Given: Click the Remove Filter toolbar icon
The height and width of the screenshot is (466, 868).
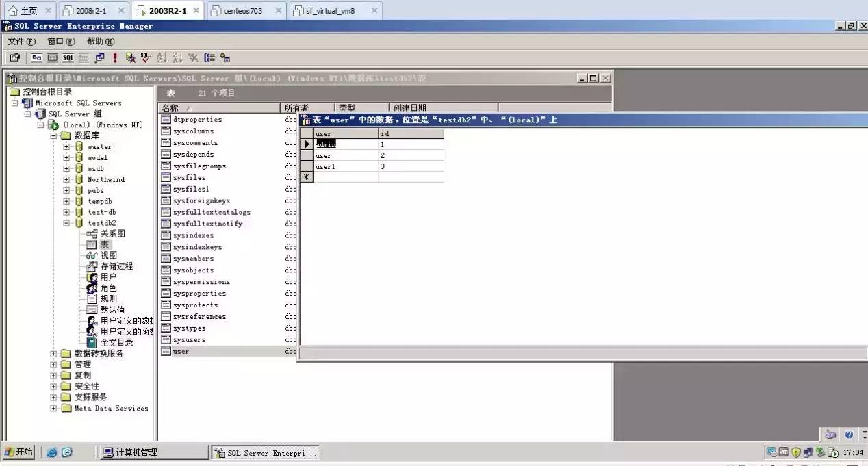Looking at the screenshot, I should 193,57.
